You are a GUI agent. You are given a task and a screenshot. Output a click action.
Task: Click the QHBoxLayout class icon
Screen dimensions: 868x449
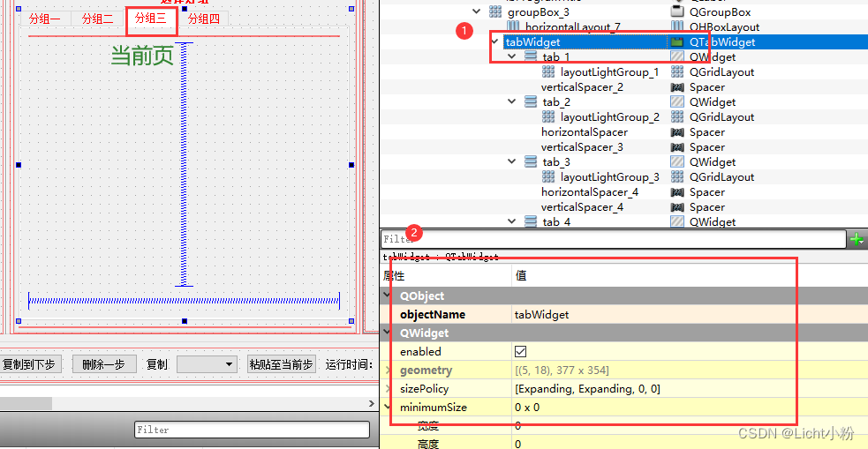(676, 26)
